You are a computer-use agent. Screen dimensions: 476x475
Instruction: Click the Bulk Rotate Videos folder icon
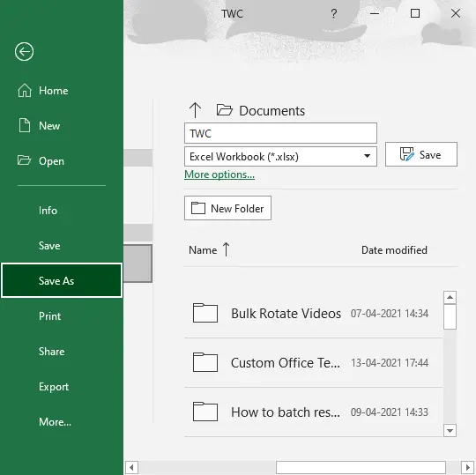point(205,313)
